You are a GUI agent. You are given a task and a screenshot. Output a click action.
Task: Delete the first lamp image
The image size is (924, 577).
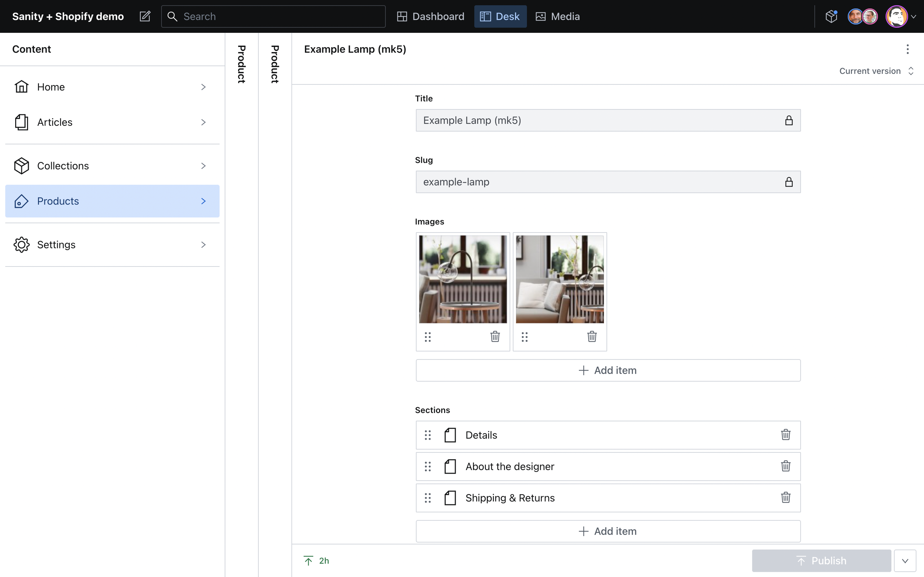tap(495, 337)
